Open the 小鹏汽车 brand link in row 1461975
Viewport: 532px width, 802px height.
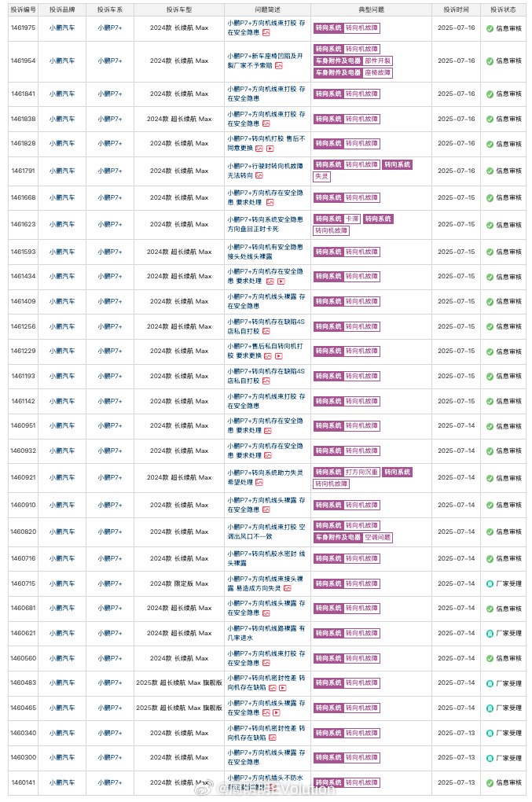tap(62, 28)
